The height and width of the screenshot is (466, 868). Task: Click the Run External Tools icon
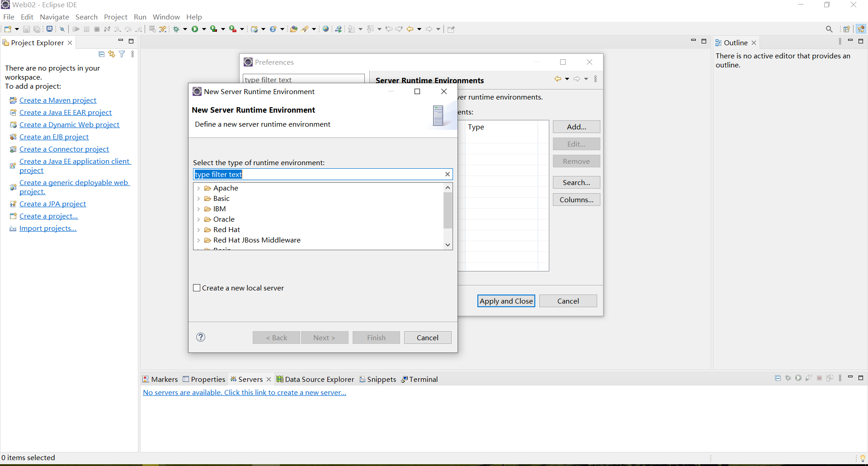(233, 29)
